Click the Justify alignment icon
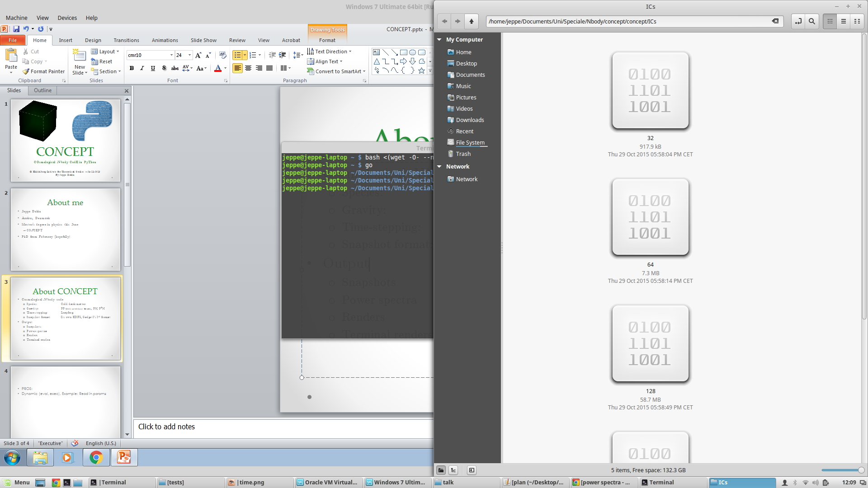The image size is (868, 488). click(269, 68)
